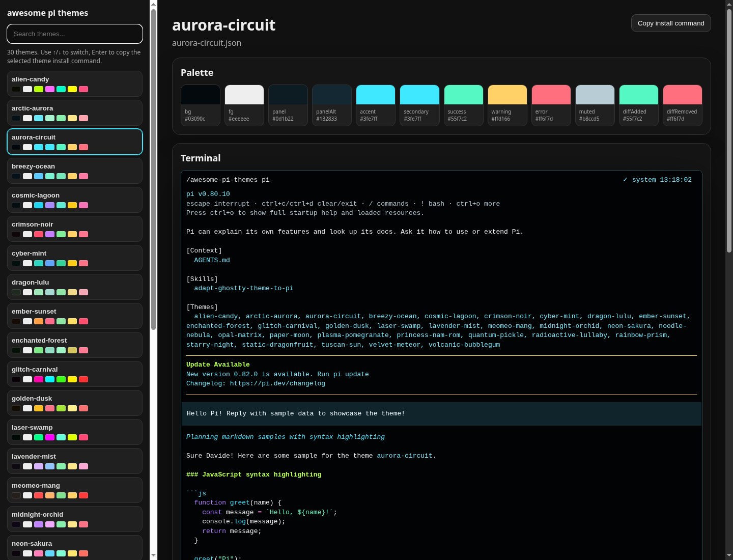This screenshot has width=733, height=560.
Task: Switch to the glitch-carnival theme
Action: [75, 374]
